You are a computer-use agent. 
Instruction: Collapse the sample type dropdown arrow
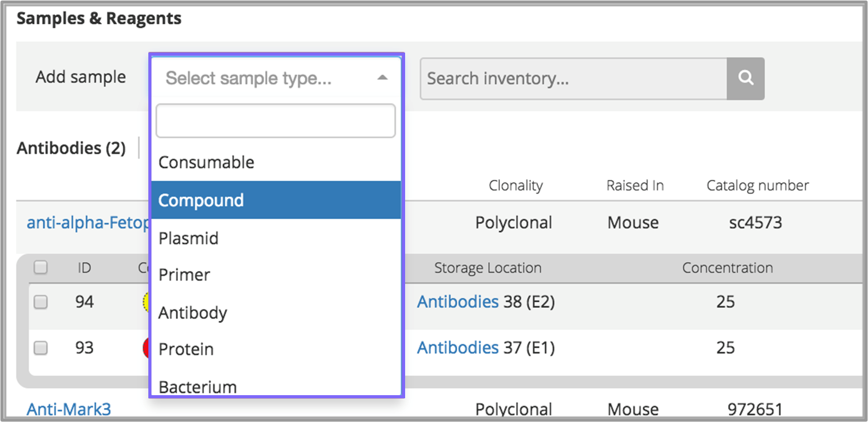(x=382, y=78)
